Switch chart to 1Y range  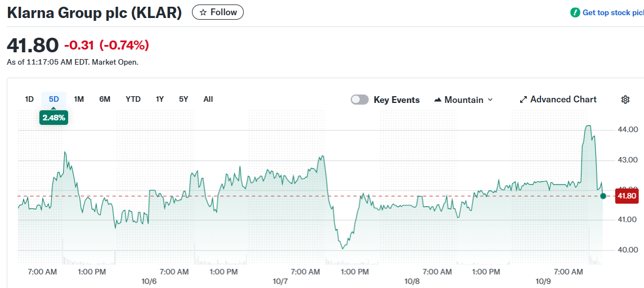[x=160, y=99]
